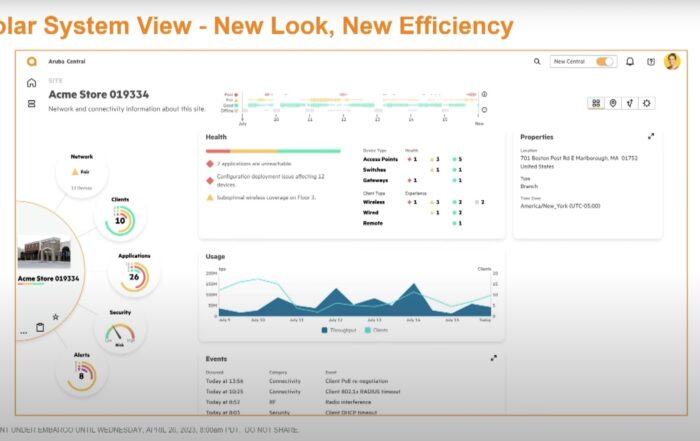
Task: Click the Client PoE re-negotiation event
Action: (356, 381)
